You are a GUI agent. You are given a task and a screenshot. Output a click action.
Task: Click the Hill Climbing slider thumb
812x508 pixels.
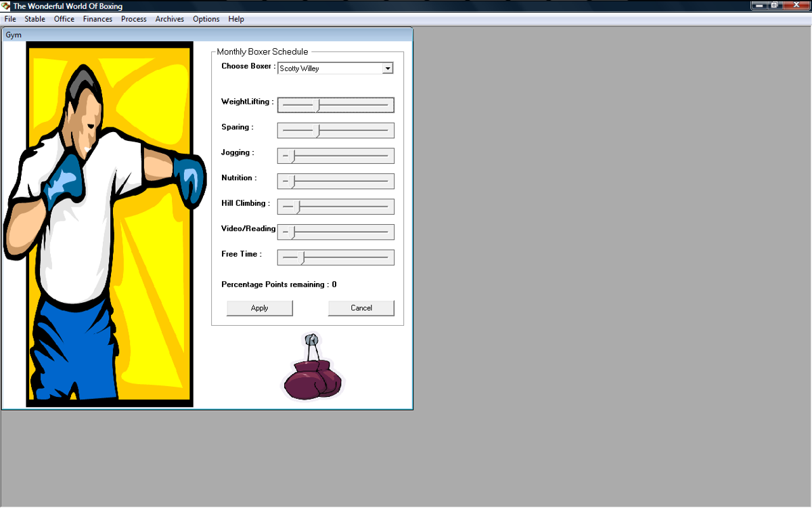[x=298, y=207]
